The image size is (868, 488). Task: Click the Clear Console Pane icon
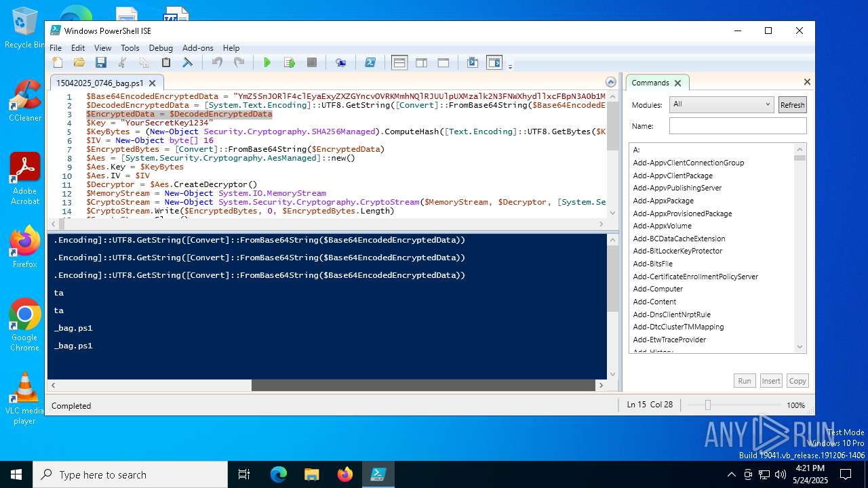(188, 63)
